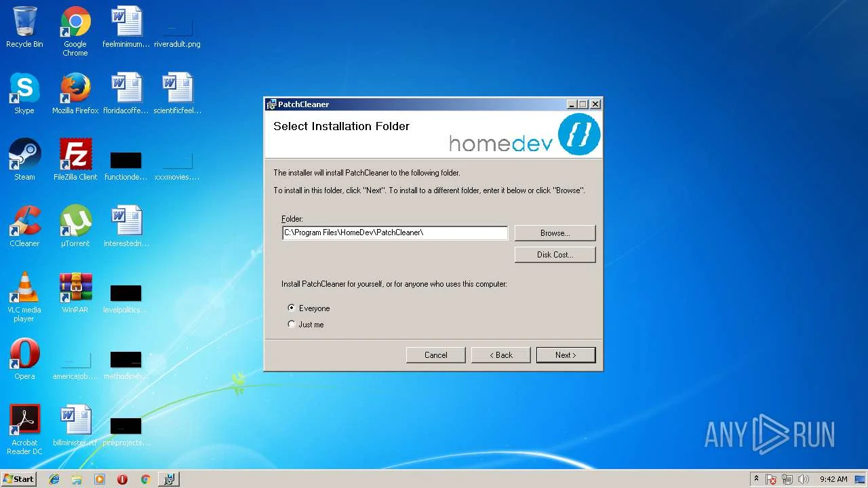Viewport: 868px width, 488px height.
Task: Click the PatchCleaner installer taskbar button
Action: pos(169,479)
